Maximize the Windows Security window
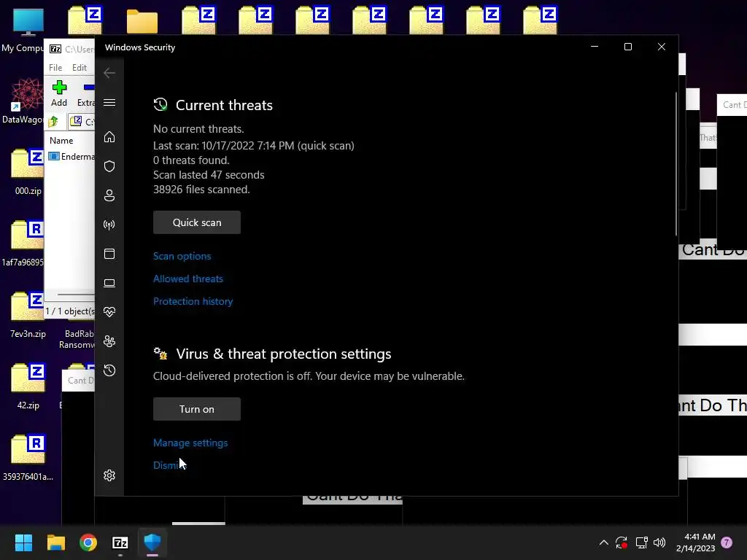Screen dimensions: 747x560 628,47
